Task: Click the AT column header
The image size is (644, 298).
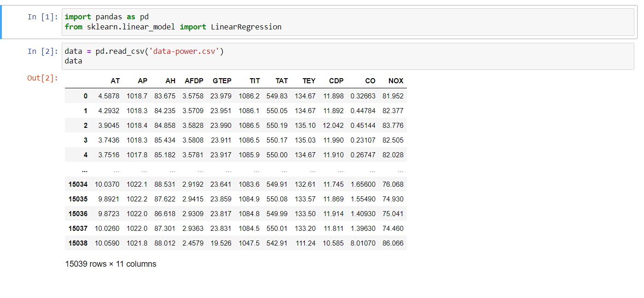Action: [115, 81]
